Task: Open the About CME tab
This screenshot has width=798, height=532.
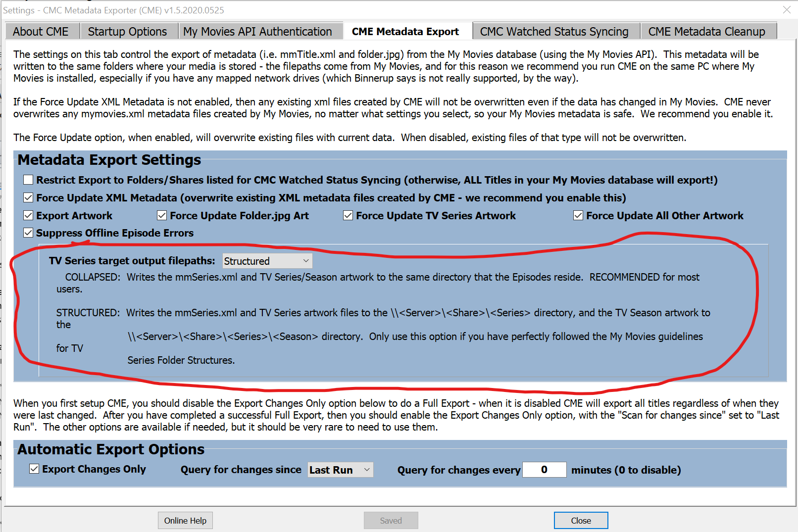Action: [41, 31]
